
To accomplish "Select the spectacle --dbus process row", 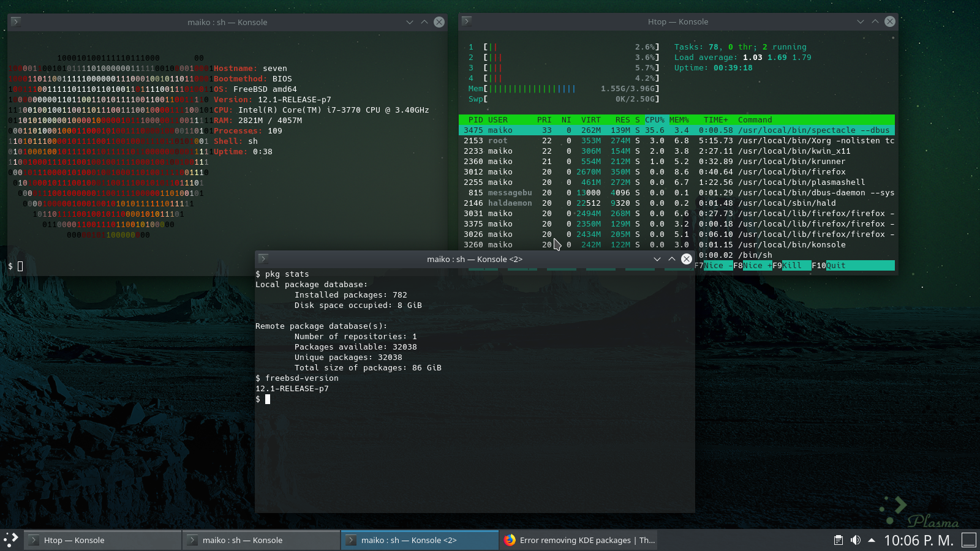I will (x=677, y=130).
